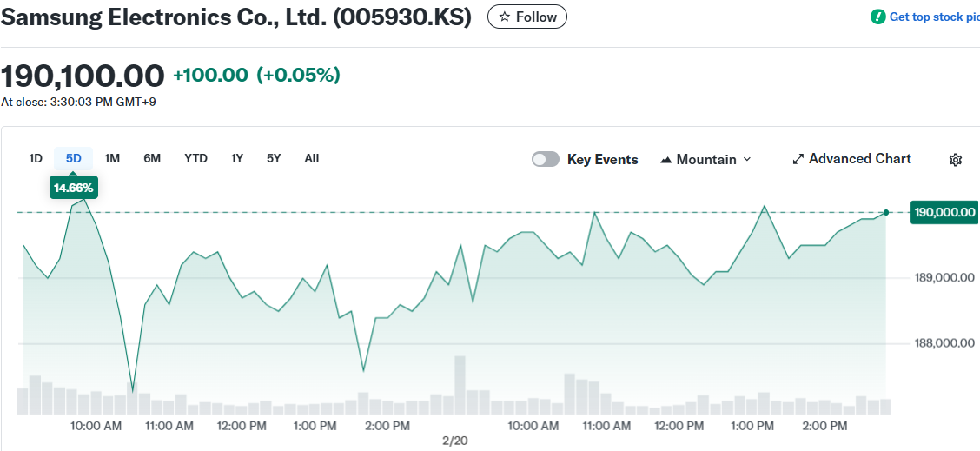Click the 190,000.00 current price label
The width and height of the screenshot is (980, 451).
point(944,213)
